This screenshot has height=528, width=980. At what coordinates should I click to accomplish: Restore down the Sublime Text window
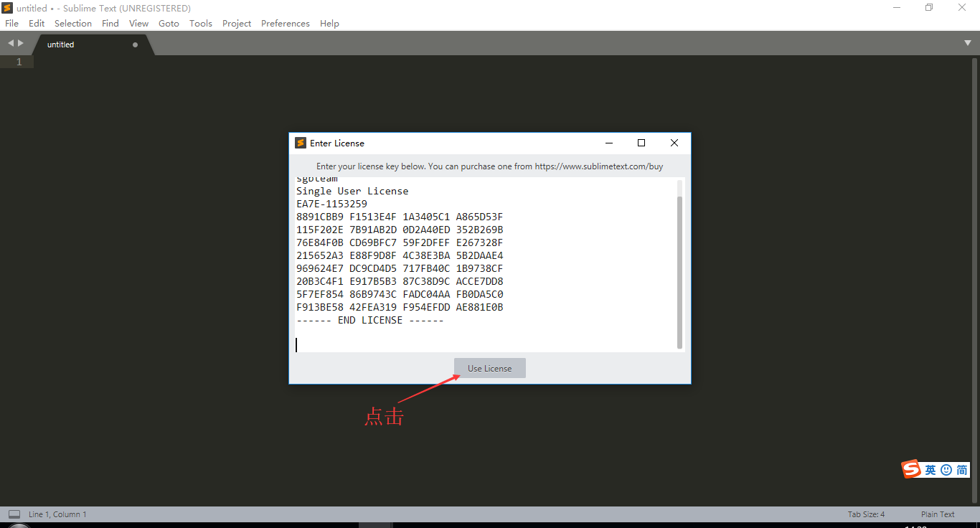click(x=929, y=8)
